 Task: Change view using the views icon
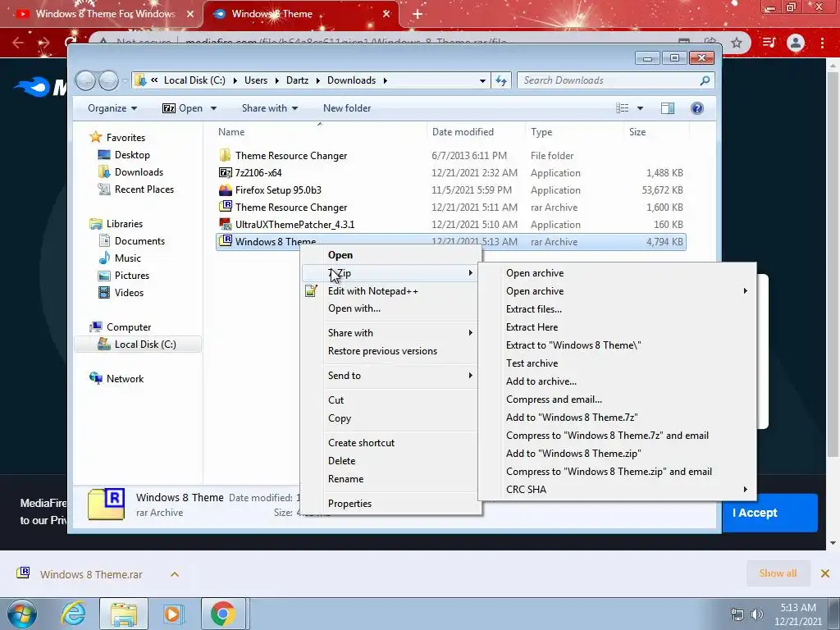point(623,108)
